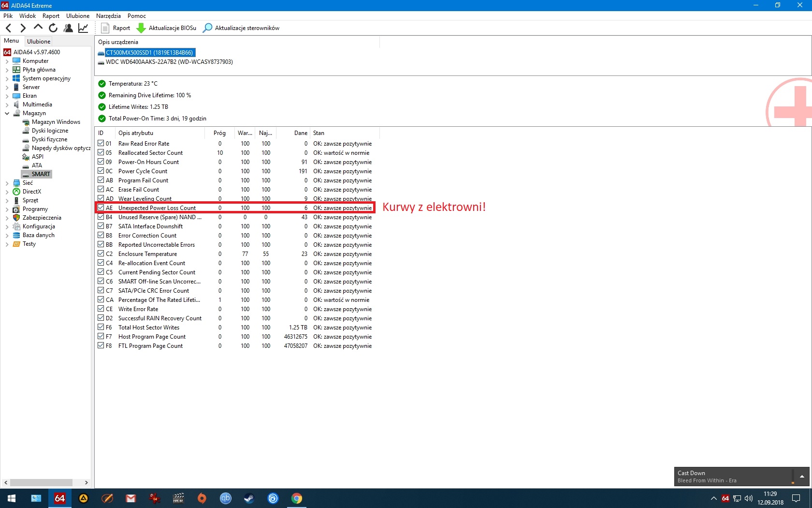This screenshot has height=508, width=812.
Task: Open the Plik menu
Action: point(8,15)
